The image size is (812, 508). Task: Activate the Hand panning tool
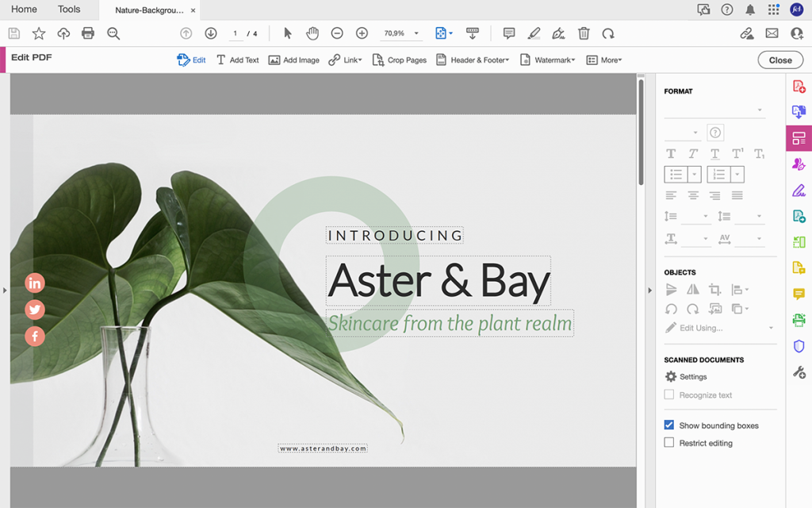pyautogui.click(x=312, y=33)
